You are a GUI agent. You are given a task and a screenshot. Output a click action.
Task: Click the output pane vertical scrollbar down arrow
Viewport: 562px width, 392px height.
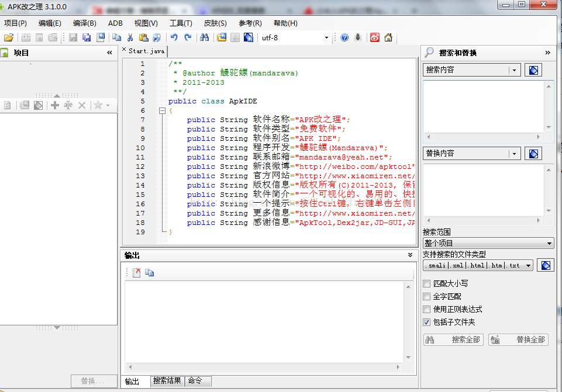(x=408, y=358)
